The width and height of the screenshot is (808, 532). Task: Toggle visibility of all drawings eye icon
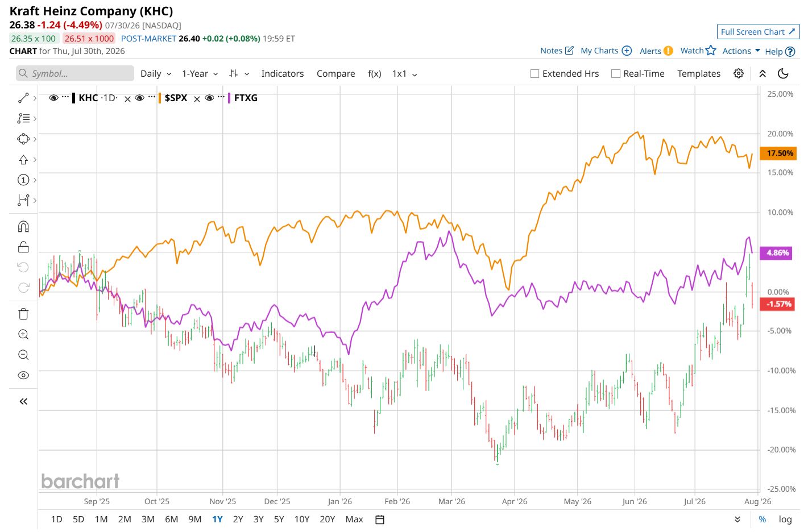click(23, 376)
